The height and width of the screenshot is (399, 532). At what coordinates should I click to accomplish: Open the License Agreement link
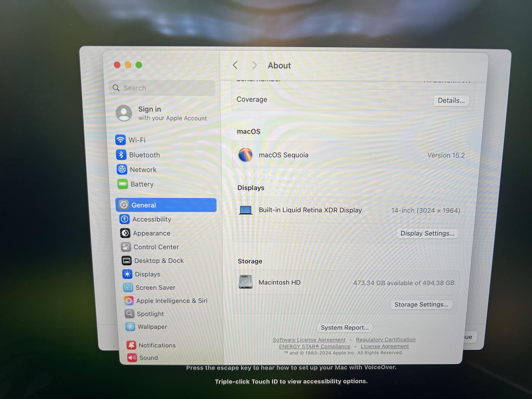tap(385, 346)
